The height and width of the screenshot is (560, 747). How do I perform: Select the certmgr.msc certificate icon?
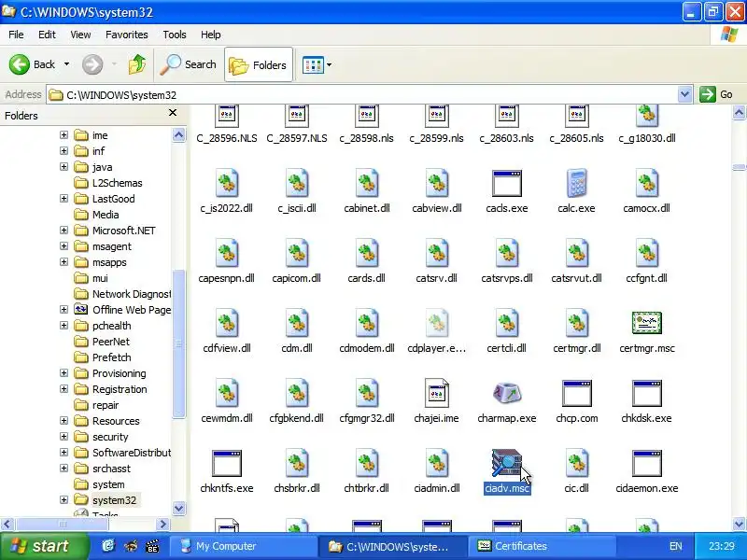coord(646,323)
